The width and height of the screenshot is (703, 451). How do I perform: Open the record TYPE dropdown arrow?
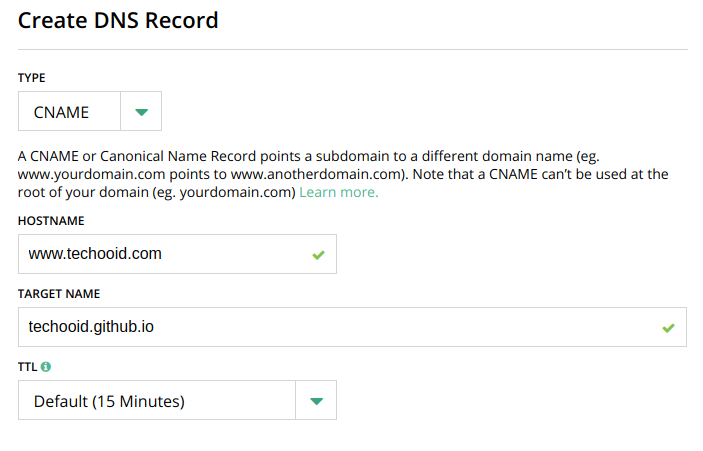(141, 112)
